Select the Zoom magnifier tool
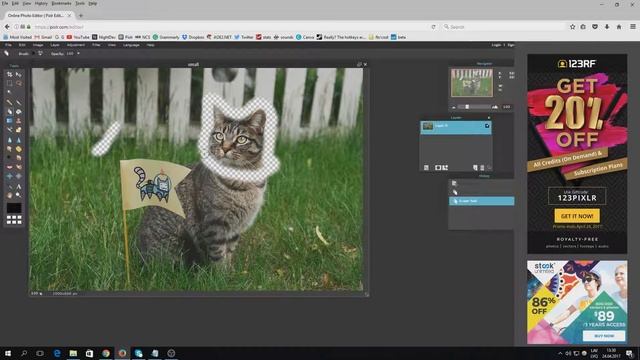Screen dimensions: 640x360 pos(18,196)
